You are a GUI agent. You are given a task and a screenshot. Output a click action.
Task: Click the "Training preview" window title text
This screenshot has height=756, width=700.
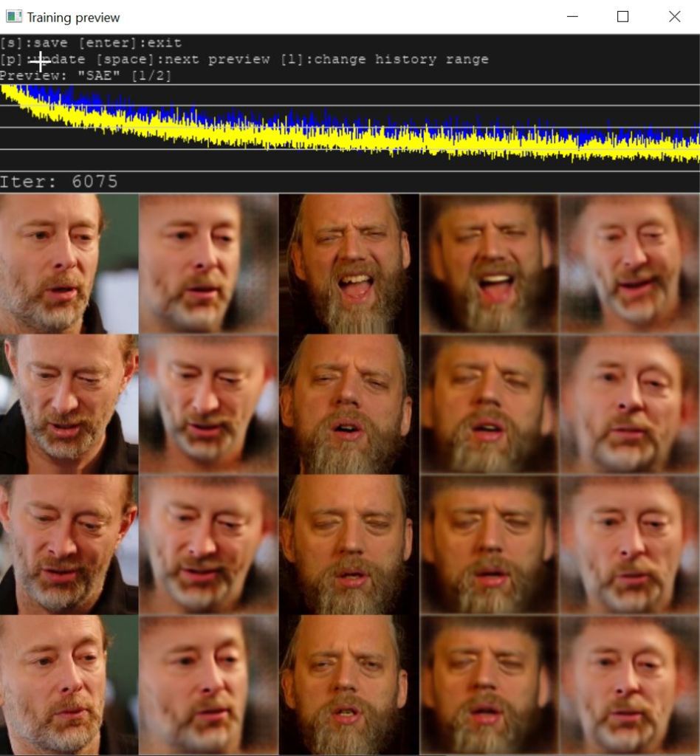[x=73, y=17]
